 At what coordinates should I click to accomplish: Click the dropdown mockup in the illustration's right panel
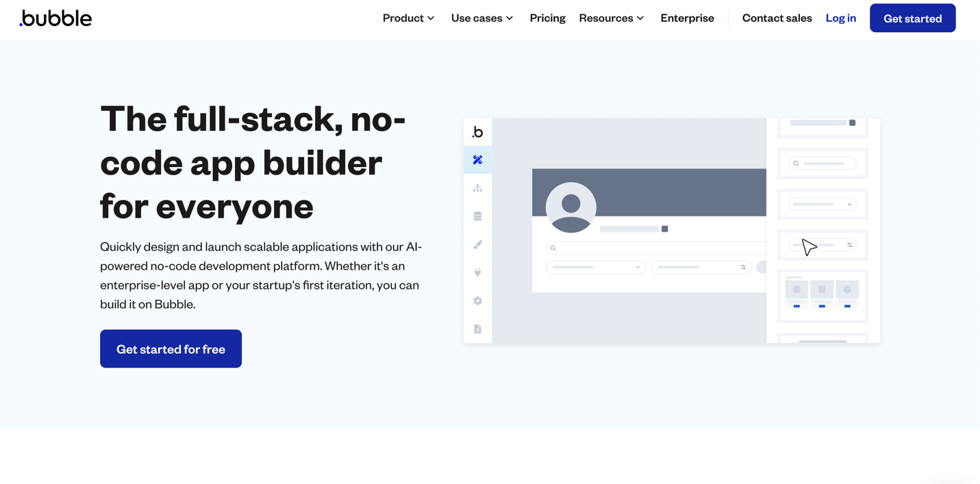coord(822,204)
